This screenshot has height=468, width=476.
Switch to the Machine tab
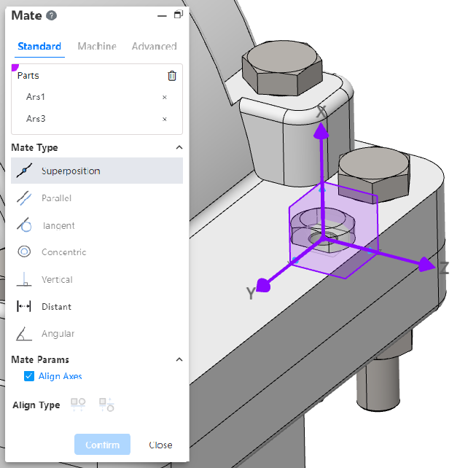pyautogui.click(x=97, y=46)
